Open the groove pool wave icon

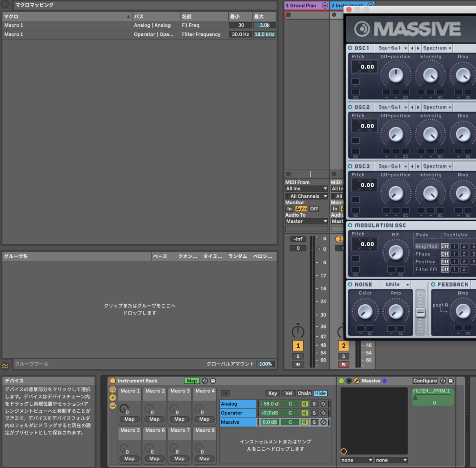coord(5,366)
